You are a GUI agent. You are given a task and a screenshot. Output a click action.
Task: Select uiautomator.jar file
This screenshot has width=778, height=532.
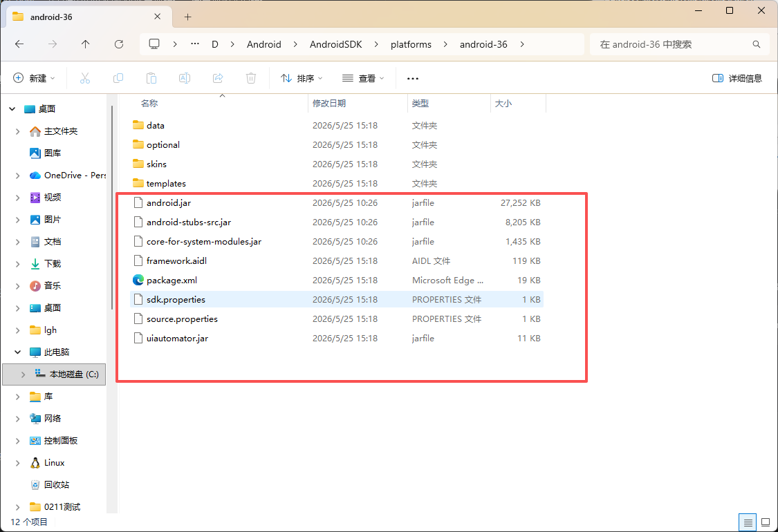[x=336, y=338]
